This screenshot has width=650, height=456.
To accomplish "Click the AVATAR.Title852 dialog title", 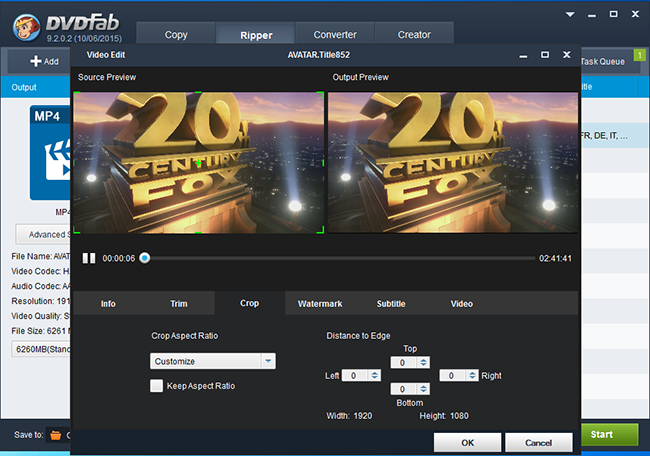I will coord(319,55).
